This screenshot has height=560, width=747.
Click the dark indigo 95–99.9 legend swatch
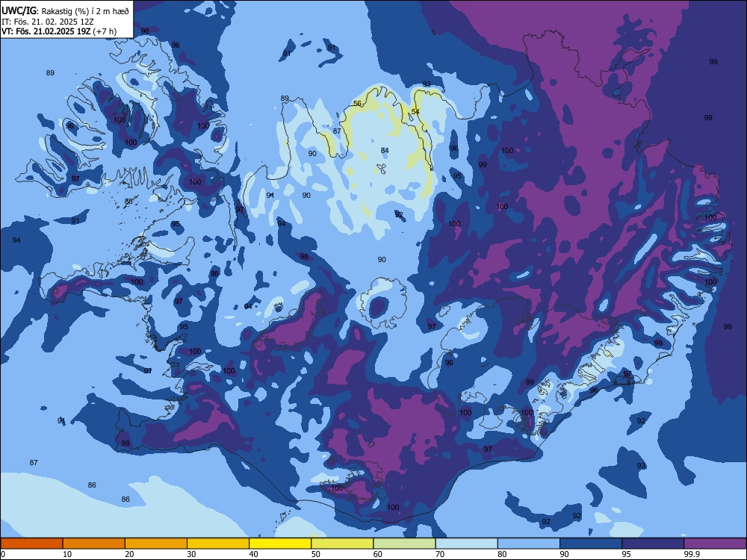coord(653,544)
